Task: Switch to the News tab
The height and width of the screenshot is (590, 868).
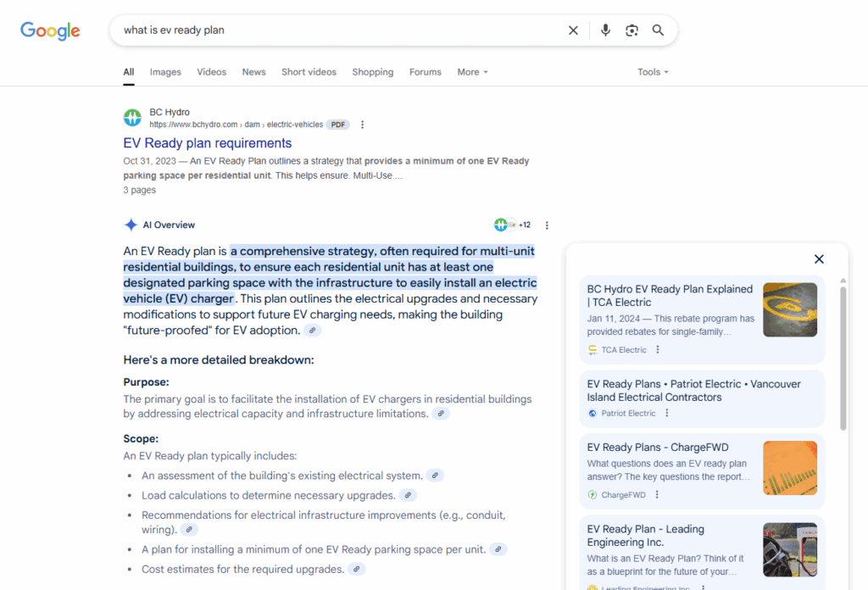Action: pyautogui.click(x=253, y=72)
